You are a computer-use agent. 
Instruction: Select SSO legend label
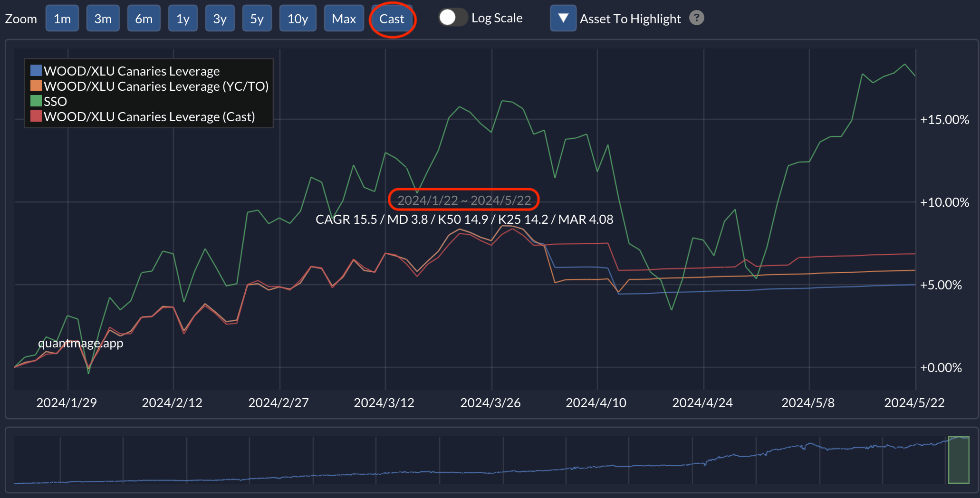(55, 102)
